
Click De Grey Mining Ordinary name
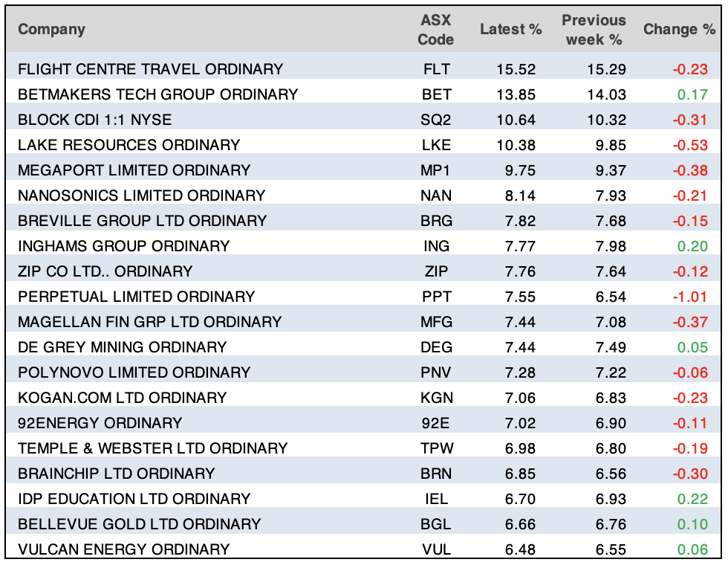point(122,347)
